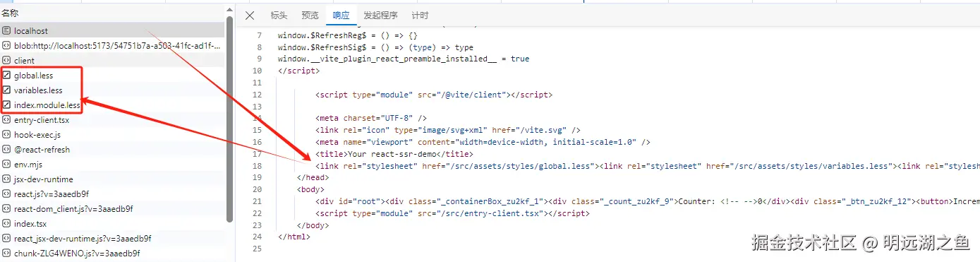Click the meta viewport line
This screenshot has height=262, width=980.
click(x=483, y=143)
